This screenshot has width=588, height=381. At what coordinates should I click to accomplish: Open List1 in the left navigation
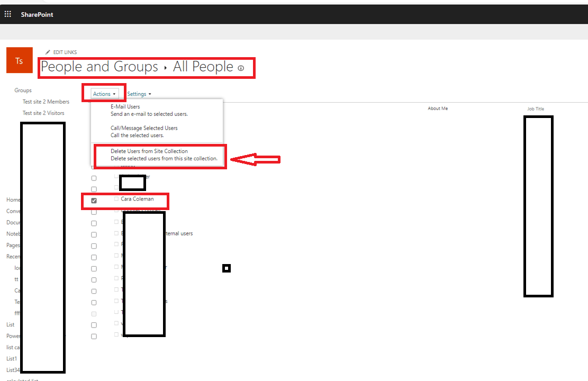pyautogui.click(x=12, y=359)
